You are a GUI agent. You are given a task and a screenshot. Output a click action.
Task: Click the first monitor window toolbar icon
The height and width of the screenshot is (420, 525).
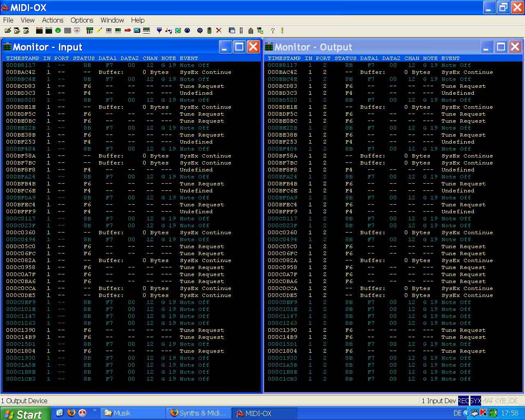[x=39, y=30]
